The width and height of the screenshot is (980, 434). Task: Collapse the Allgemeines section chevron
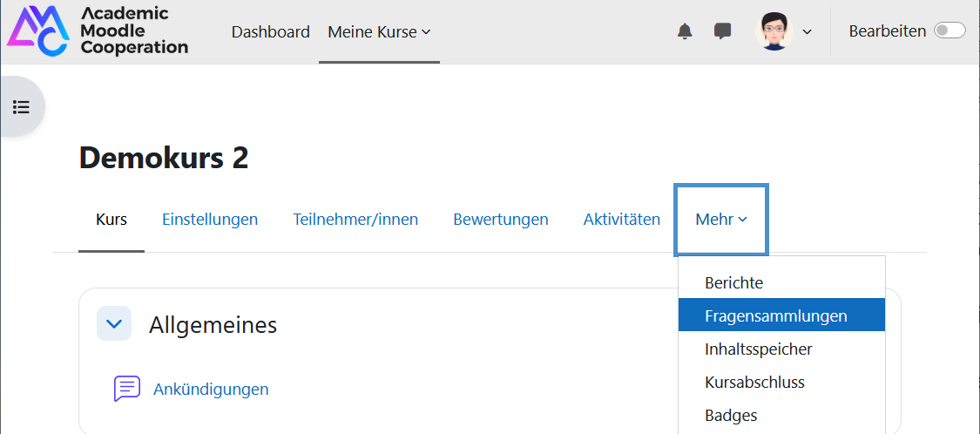click(114, 324)
